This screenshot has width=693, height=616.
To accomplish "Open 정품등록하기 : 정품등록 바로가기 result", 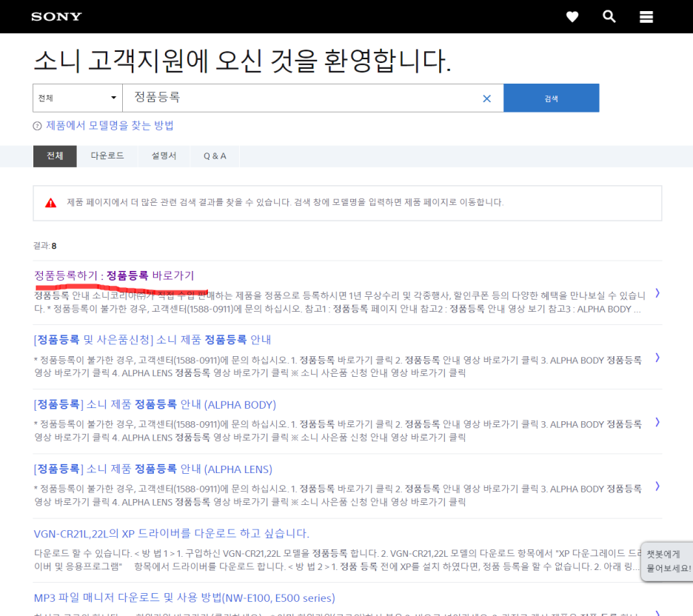I will click(x=114, y=275).
